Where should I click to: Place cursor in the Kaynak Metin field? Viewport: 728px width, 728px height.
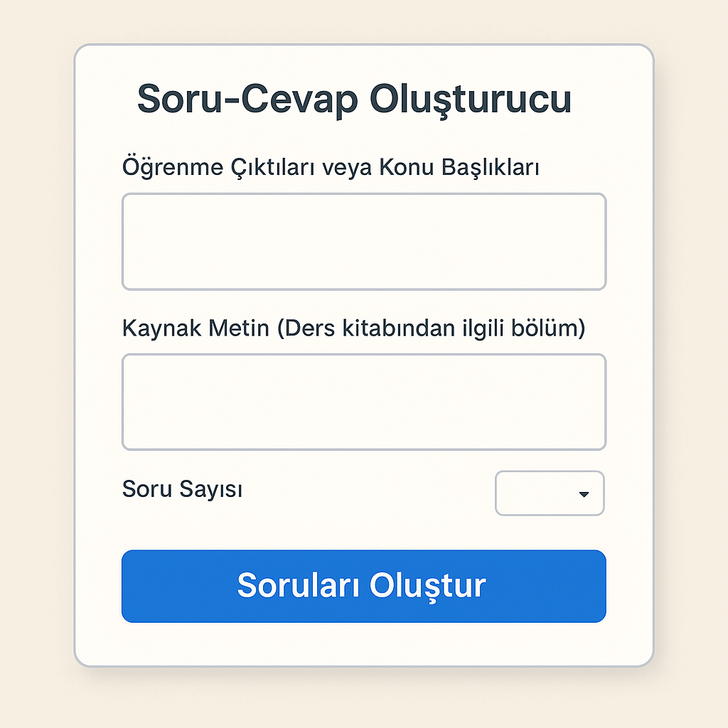coord(363,402)
